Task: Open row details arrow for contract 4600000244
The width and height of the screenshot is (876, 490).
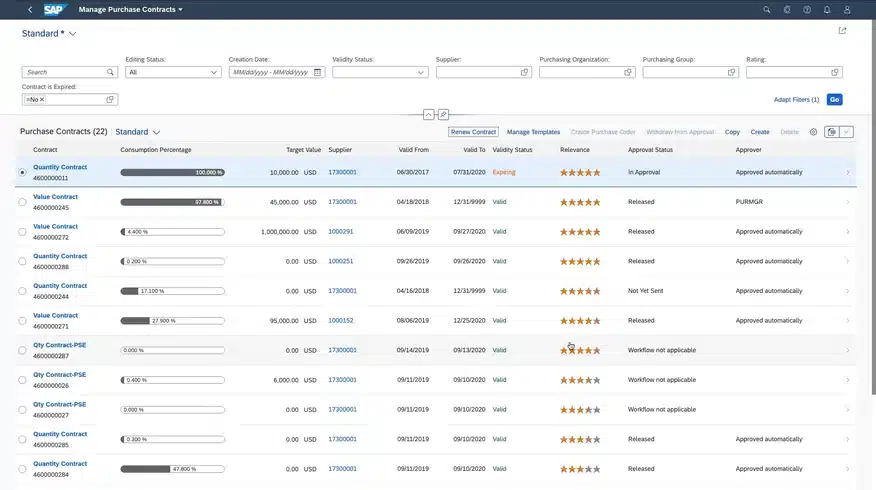Action: [848, 291]
